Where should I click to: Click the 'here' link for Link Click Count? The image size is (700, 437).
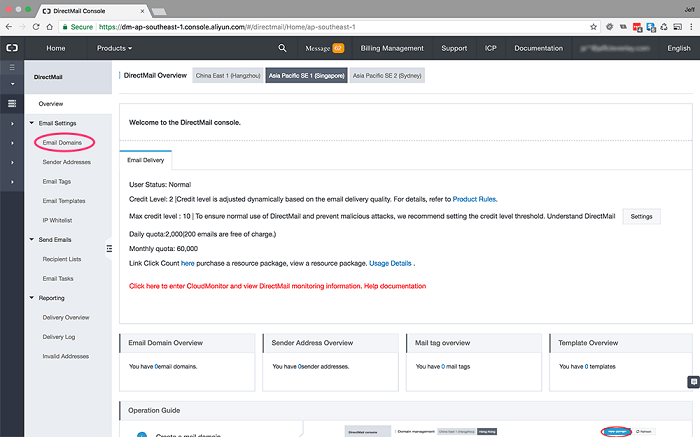coord(188,263)
